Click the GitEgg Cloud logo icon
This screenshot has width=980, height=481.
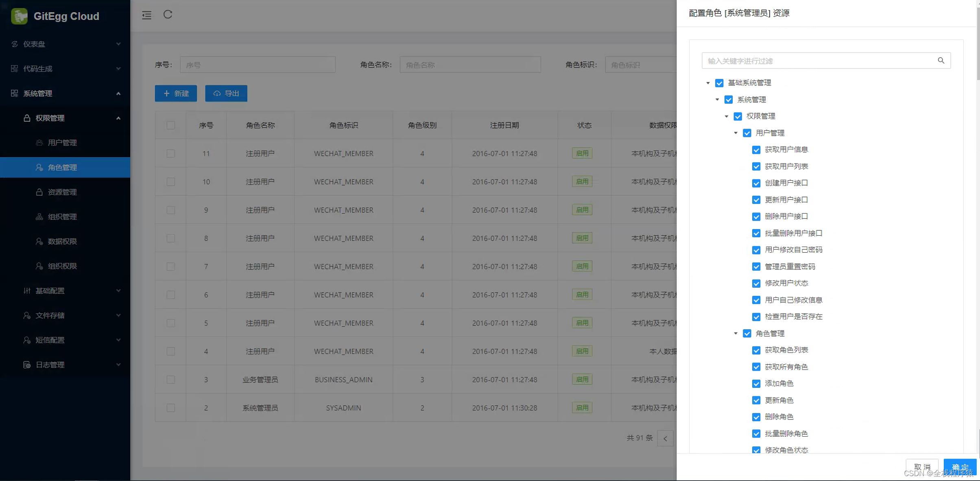tap(19, 16)
